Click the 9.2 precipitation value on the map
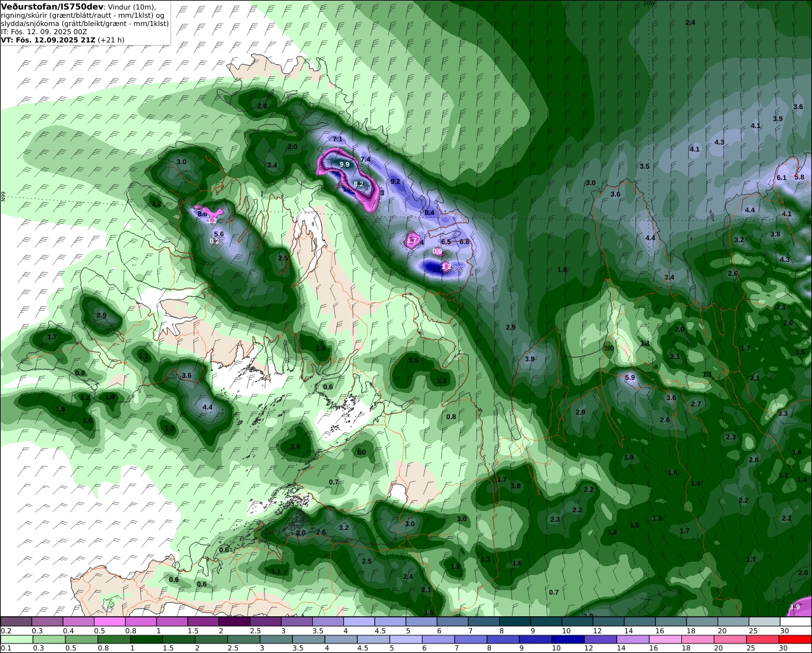Screen dimensions: 812x653 point(395,181)
